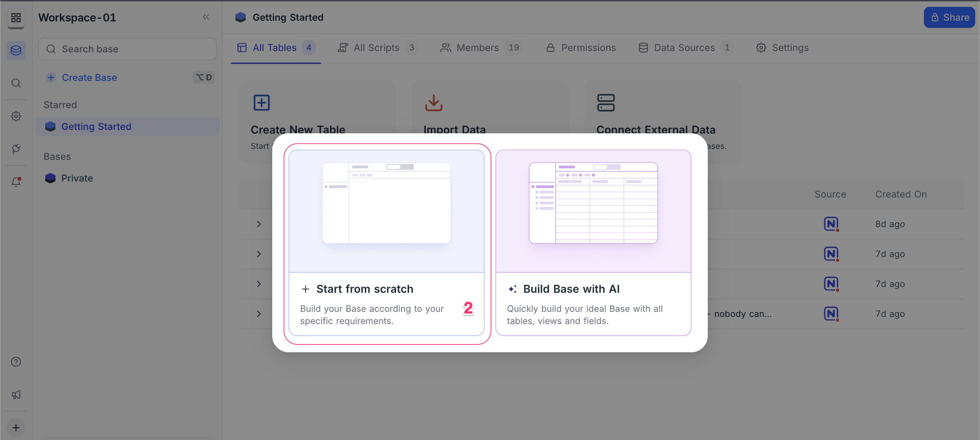Open the bases layers icon in sidebar
The width and height of the screenshot is (980, 440).
click(16, 50)
